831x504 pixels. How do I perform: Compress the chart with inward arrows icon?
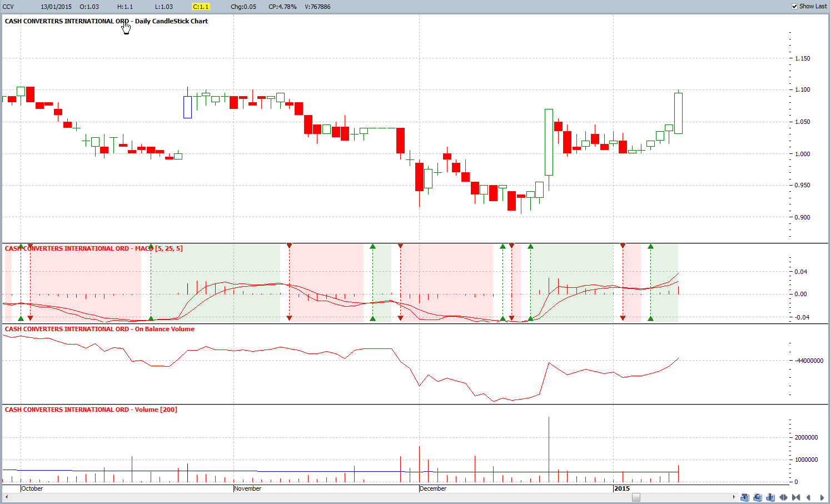(796, 497)
